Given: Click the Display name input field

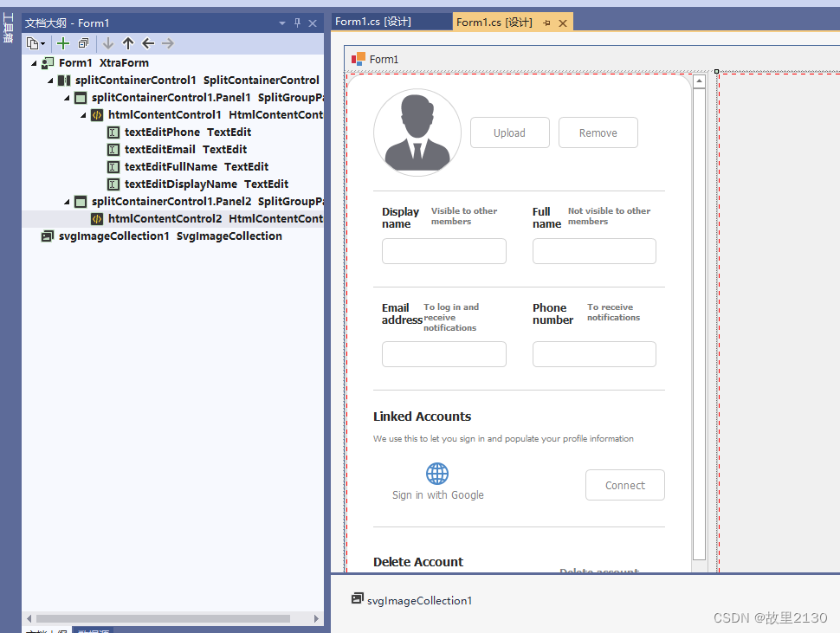Looking at the screenshot, I should point(443,251).
